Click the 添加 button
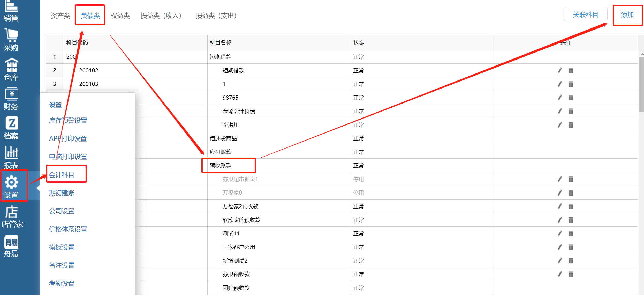This screenshot has width=644, height=295. [x=628, y=14]
